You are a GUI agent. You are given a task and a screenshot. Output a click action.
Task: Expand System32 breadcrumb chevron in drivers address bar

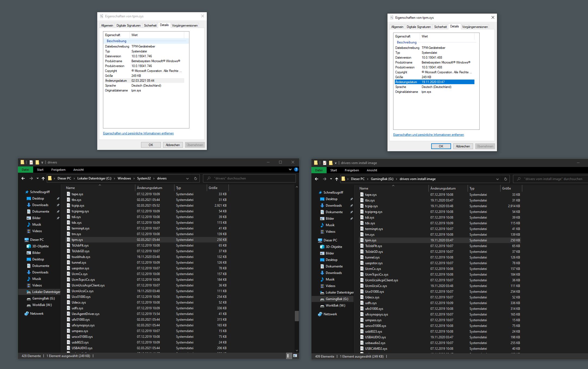coord(154,178)
